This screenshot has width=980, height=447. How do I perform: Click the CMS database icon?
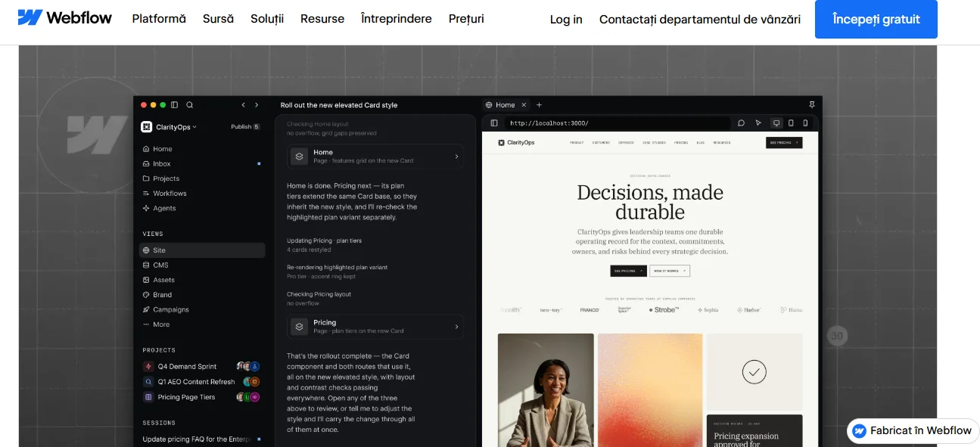coord(146,265)
